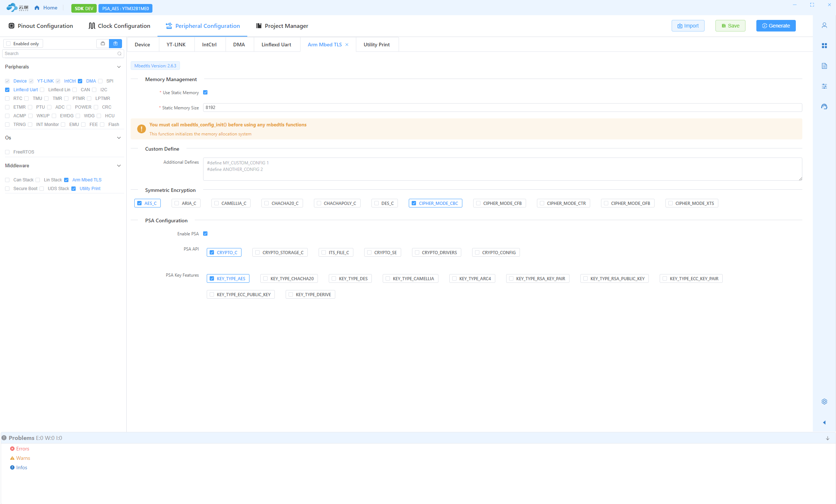Open the Utility Print tab

point(377,45)
